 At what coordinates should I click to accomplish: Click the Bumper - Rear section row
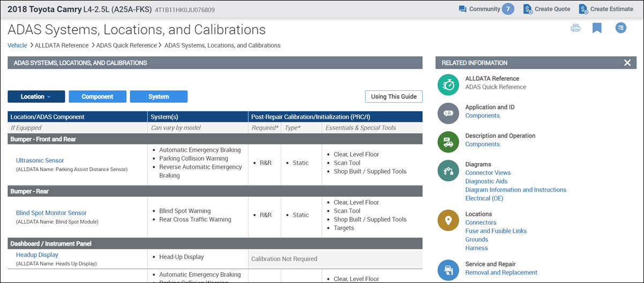[215, 191]
